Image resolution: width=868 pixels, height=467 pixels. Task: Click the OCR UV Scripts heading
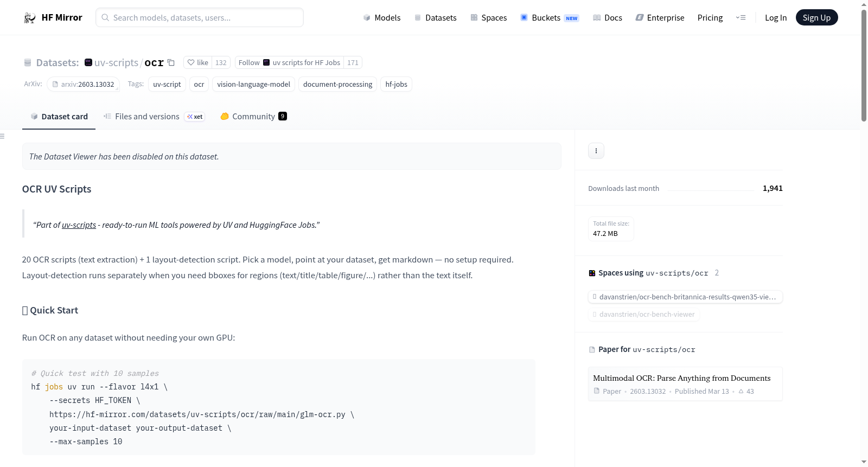coord(56,189)
